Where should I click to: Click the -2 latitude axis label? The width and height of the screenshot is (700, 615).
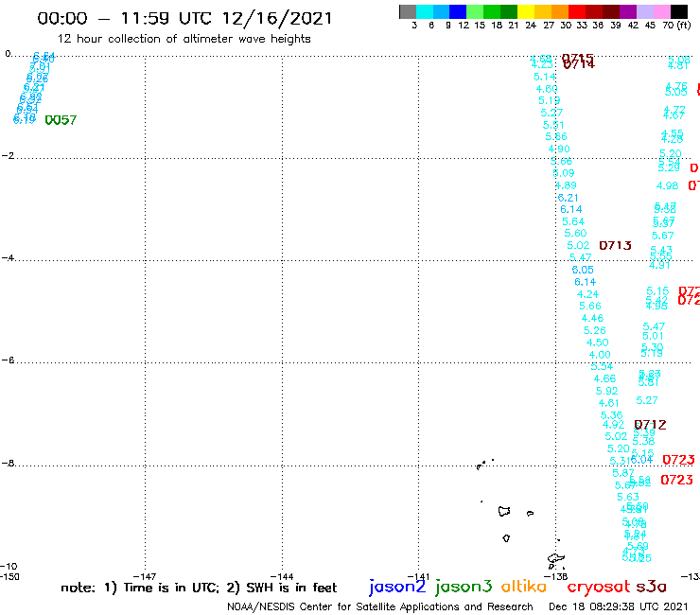tap(8, 155)
